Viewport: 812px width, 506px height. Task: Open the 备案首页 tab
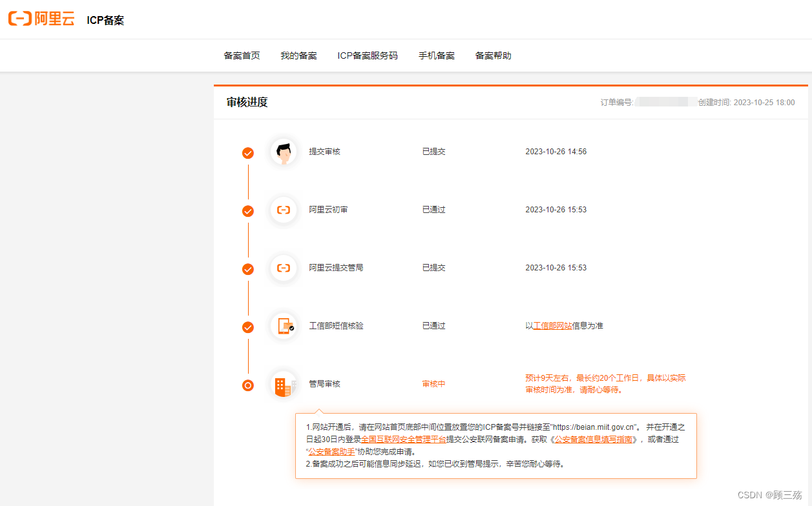(242, 56)
